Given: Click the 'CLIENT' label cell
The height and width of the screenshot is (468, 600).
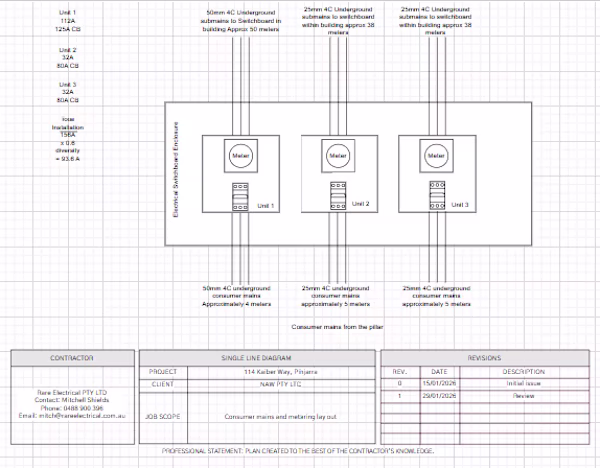Looking at the screenshot, I should pyautogui.click(x=163, y=384).
